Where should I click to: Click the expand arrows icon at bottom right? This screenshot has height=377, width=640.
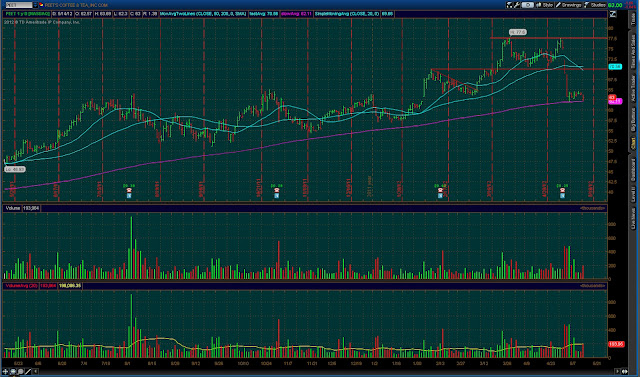coord(625,371)
